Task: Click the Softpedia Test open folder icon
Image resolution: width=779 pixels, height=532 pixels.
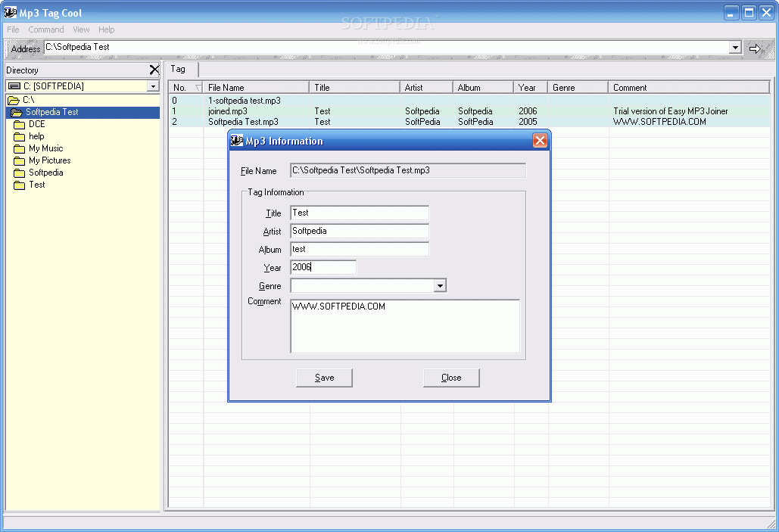Action: pyautogui.click(x=17, y=113)
